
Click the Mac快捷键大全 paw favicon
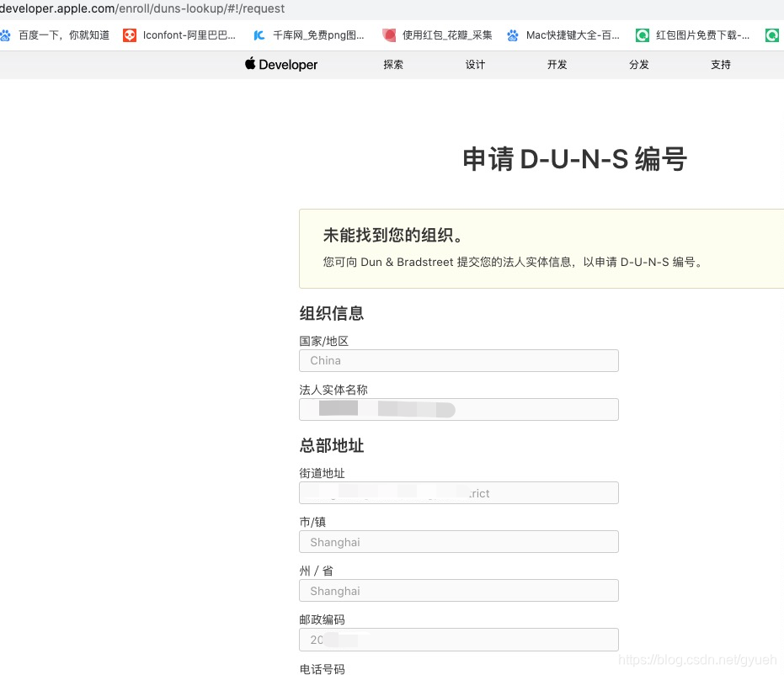point(513,35)
